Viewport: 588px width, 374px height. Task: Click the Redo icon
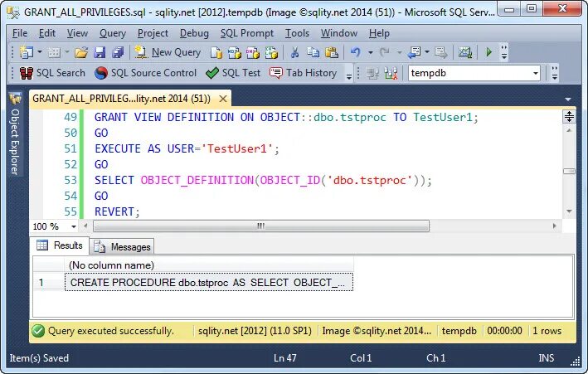click(x=385, y=52)
